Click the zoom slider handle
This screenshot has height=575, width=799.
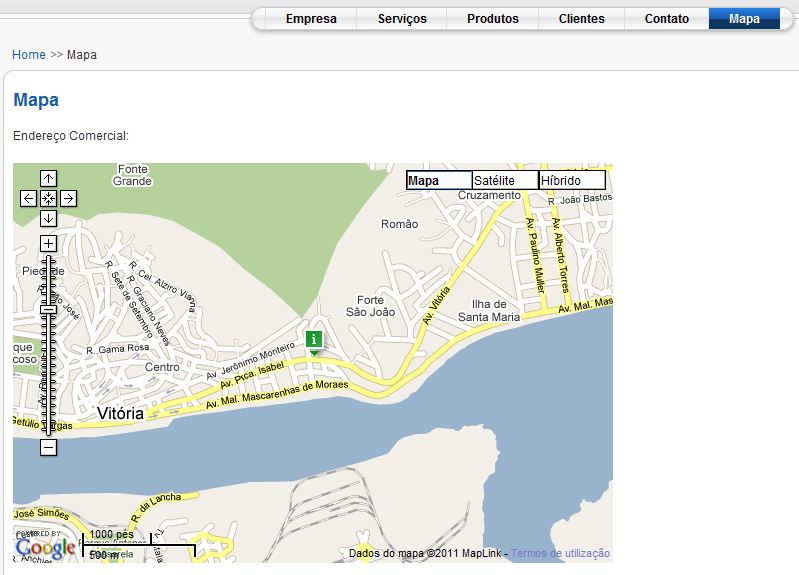click(x=48, y=309)
